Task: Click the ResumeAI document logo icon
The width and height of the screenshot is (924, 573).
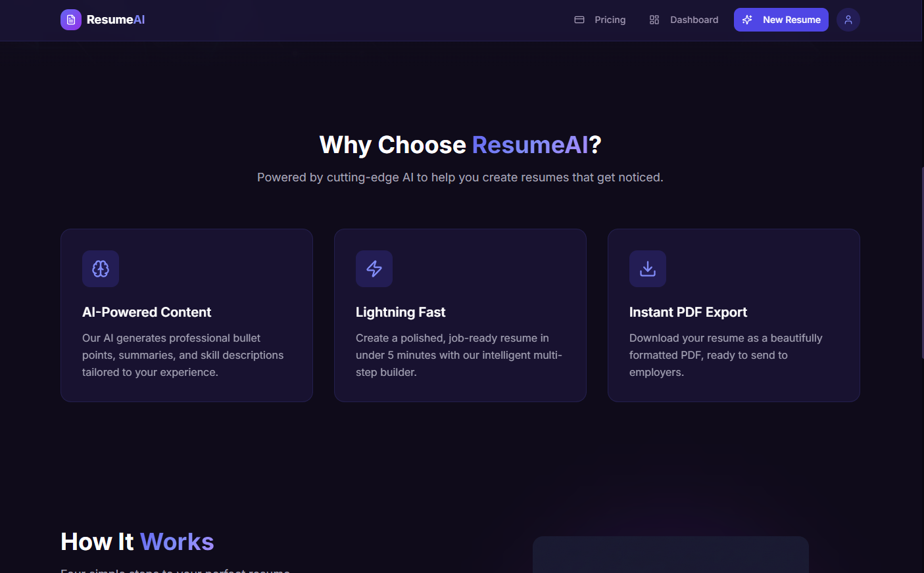Action: [x=70, y=20]
